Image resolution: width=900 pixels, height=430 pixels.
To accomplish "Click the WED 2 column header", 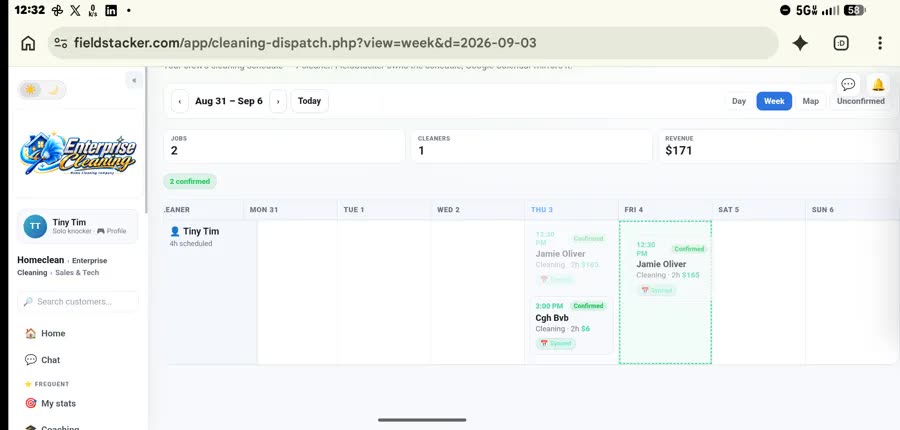I will point(478,210).
